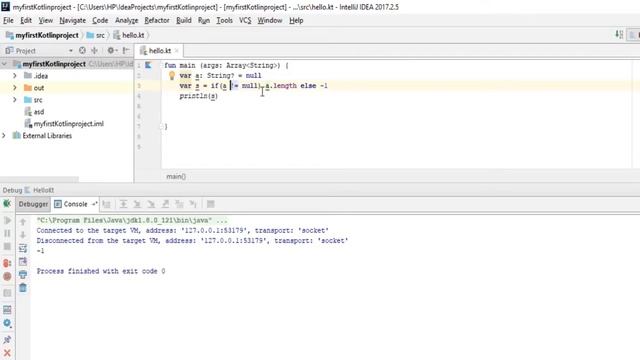Expand External Libraries node
The width and height of the screenshot is (640, 360).
click(4, 136)
